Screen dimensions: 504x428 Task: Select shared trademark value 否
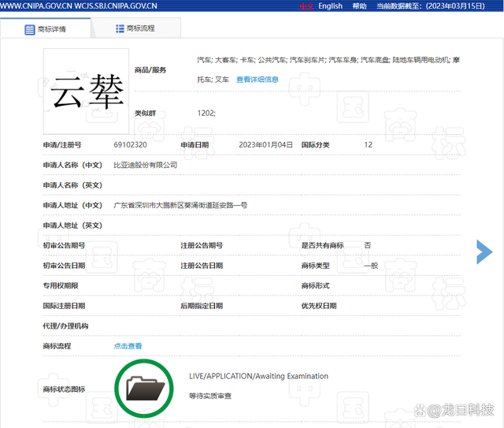368,245
